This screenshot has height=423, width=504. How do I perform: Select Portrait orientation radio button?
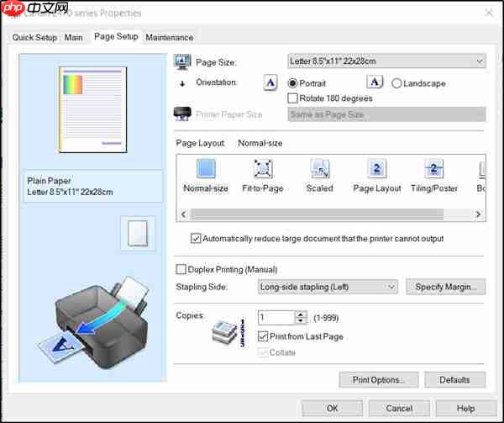[x=292, y=83]
